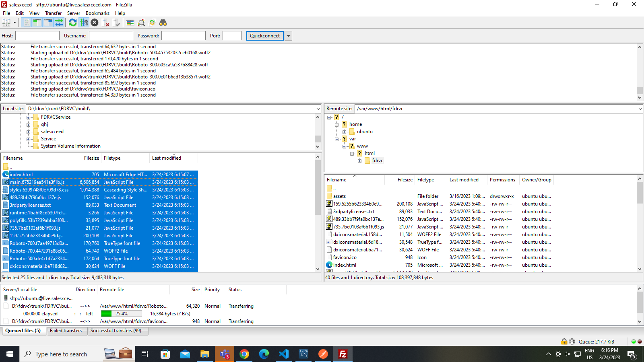Expand the remote ubuntu folder
This screenshot has height=362, width=644.
345,132
